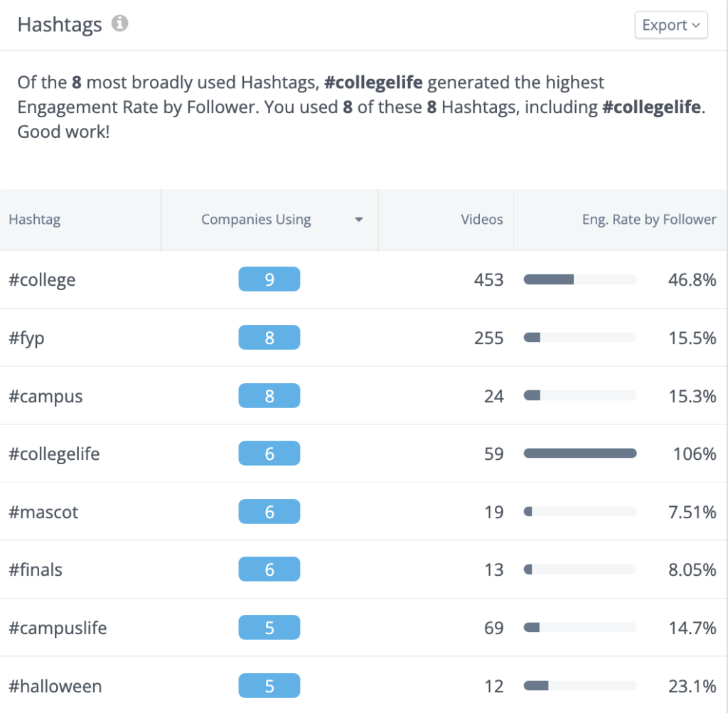728x713 pixels.
Task: Sort by Companies Using column arrow
Action: click(359, 220)
